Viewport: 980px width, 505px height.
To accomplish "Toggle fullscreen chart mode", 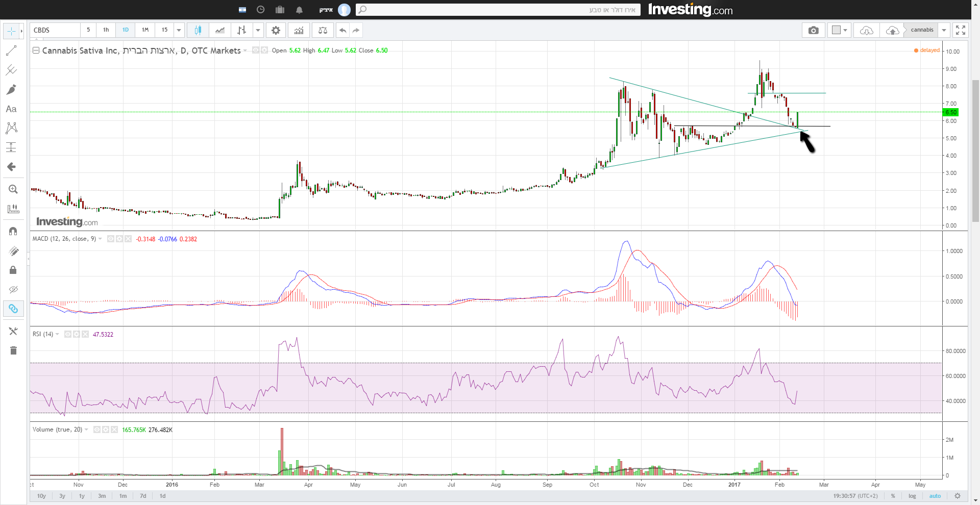I will [x=961, y=30].
